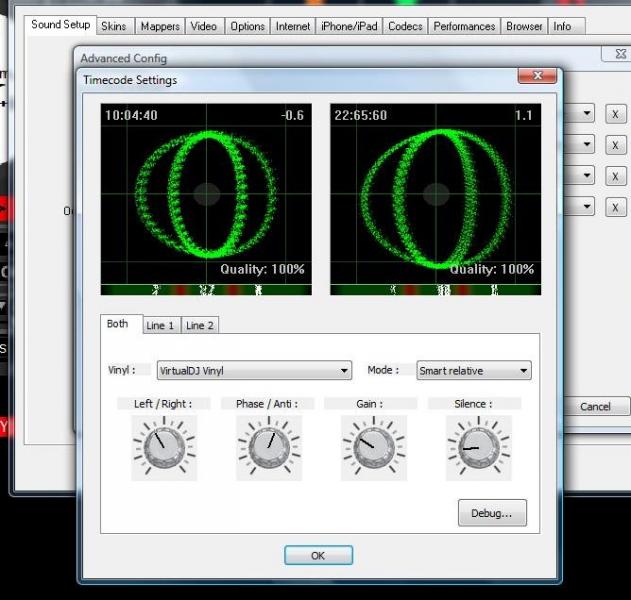Click the second X remove button in Advanced Config

[616, 145]
